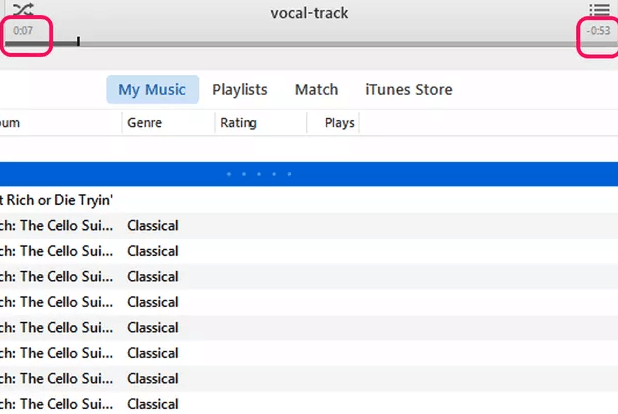
Task: Click the playback progress bar at its midpoint
Action: click(309, 43)
